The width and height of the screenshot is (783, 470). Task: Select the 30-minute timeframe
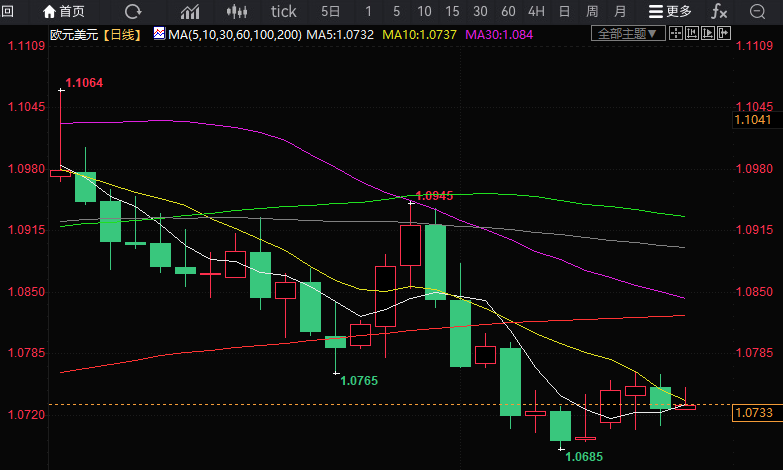tap(480, 11)
